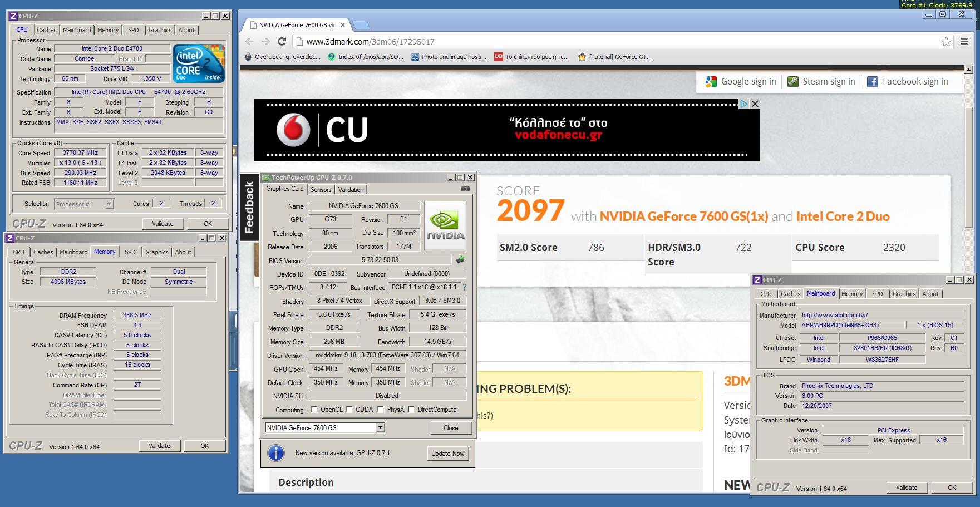This screenshot has width=980, height=507.
Task: Click Validate in top CPU-Z window
Action: click(x=162, y=224)
